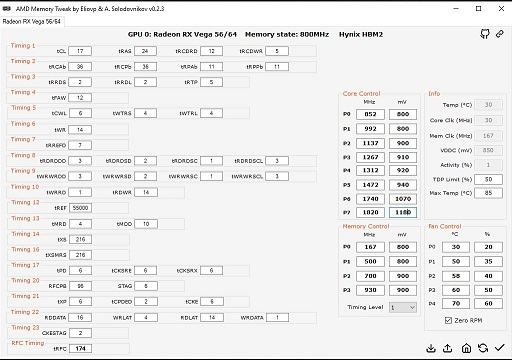The image size is (512, 360).
Task: Click the tWR value field
Action: point(80,130)
